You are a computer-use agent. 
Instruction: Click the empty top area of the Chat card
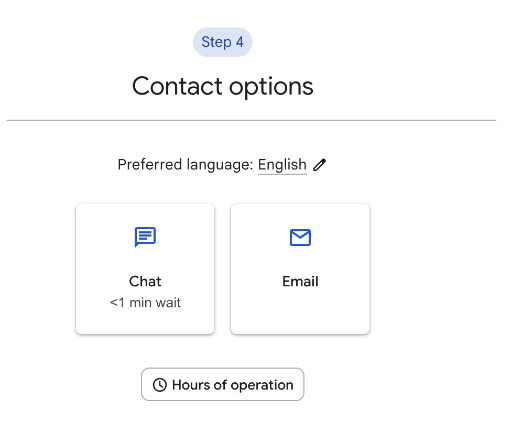pyautogui.click(x=145, y=214)
